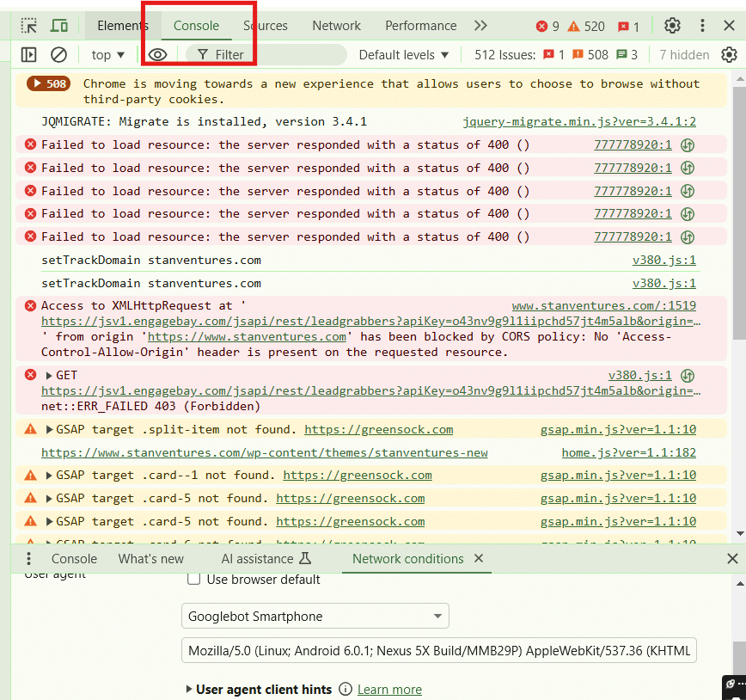Viewport: 746px width, 700px height.
Task: Switch to the Network tab
Action: 336,26
